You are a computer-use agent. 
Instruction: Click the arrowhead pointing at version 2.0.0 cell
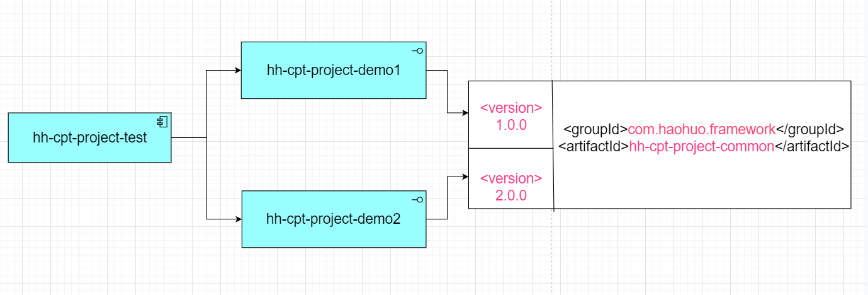point(465,177)
